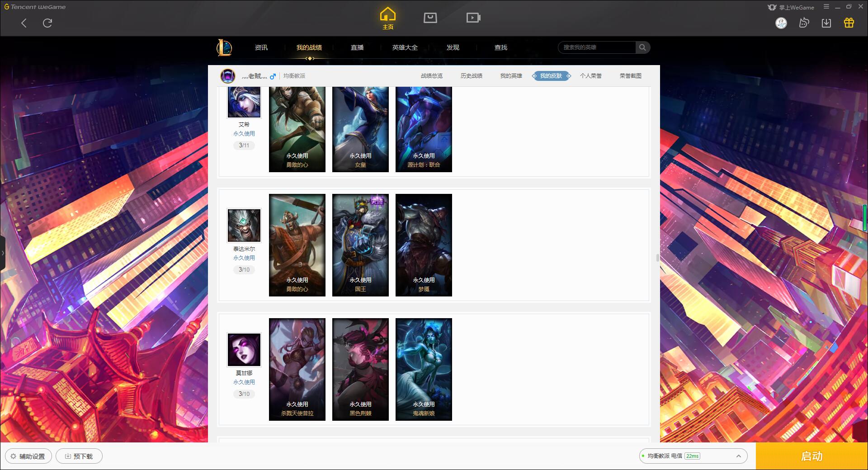Open the video/live camera icon
Screen dimensions: 868x470
click(x=473, y=18)
